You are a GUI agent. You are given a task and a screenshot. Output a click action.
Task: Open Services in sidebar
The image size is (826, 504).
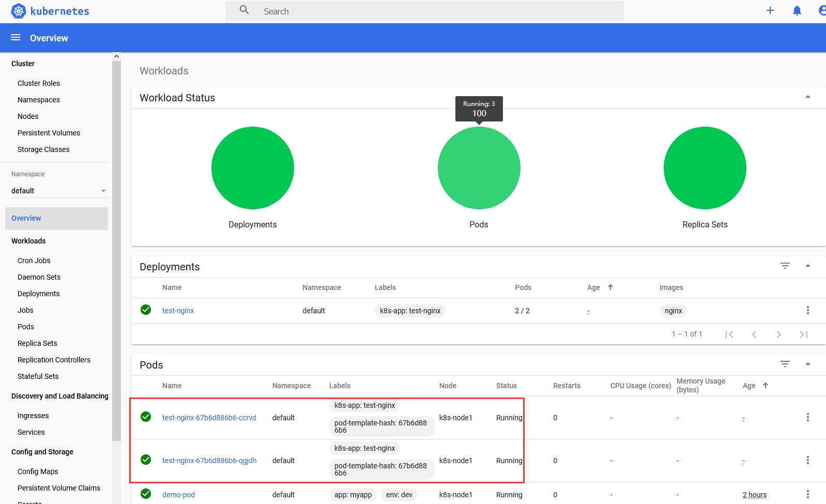pos(31,432)
